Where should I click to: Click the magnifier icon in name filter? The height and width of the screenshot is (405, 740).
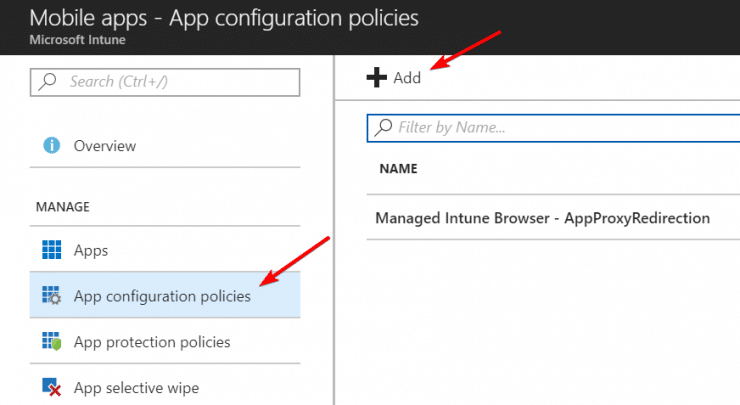pos(383,128)
